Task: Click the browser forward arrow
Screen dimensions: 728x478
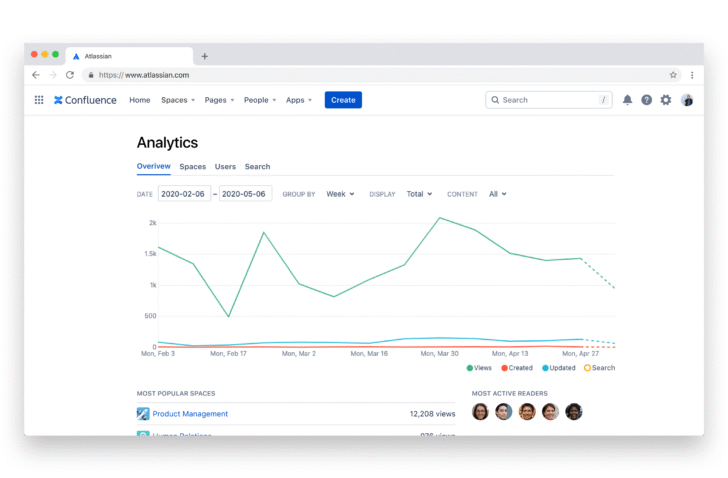Action: [53, 75]
